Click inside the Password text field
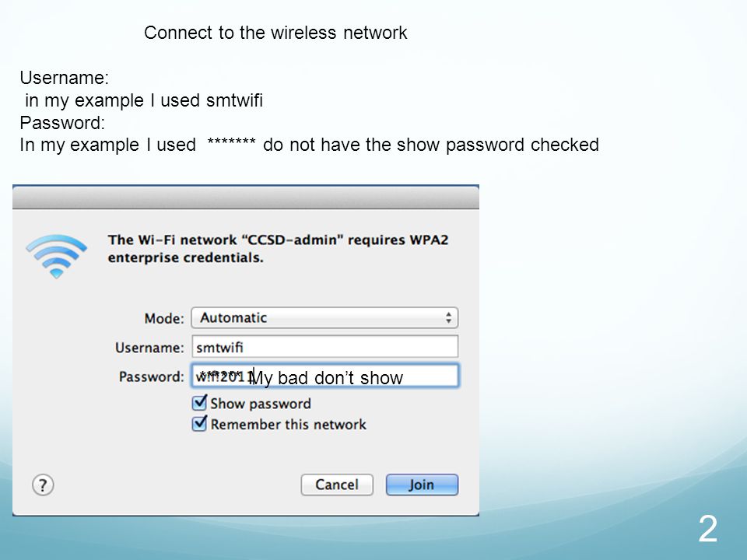The width and height of the screenshot is (747, 560). click(x=325, y=376)
